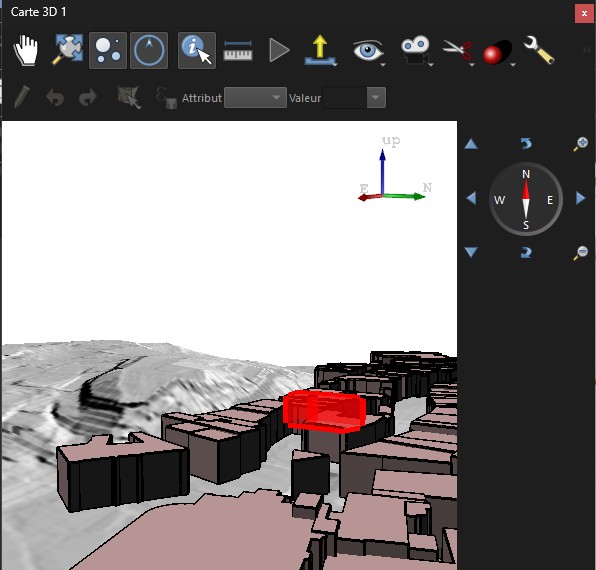Toggle the on-screen navigation widget button

pyautogui.click(x=108, y=51)
